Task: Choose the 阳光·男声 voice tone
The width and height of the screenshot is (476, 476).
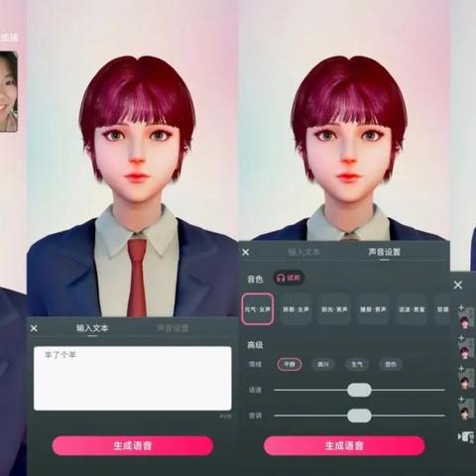Action: 334,309
